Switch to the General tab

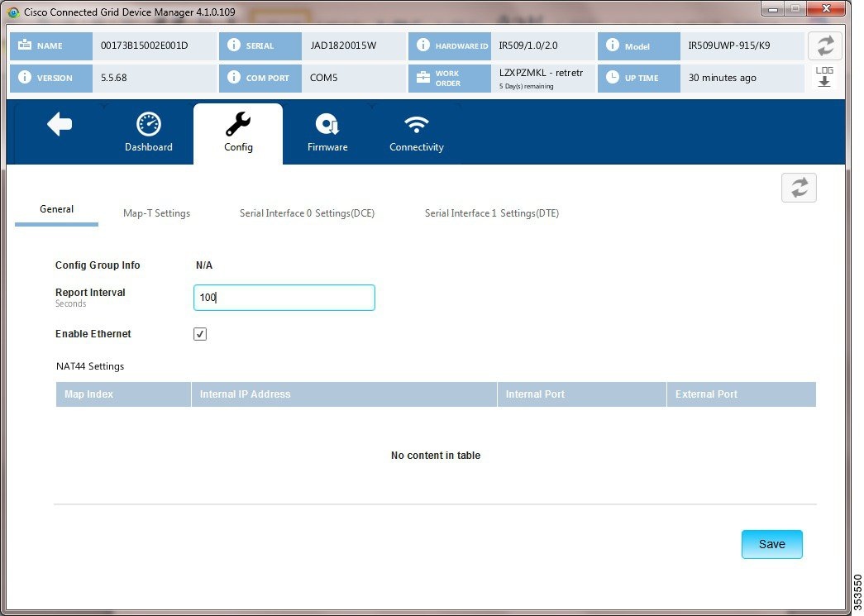[56, 209]
